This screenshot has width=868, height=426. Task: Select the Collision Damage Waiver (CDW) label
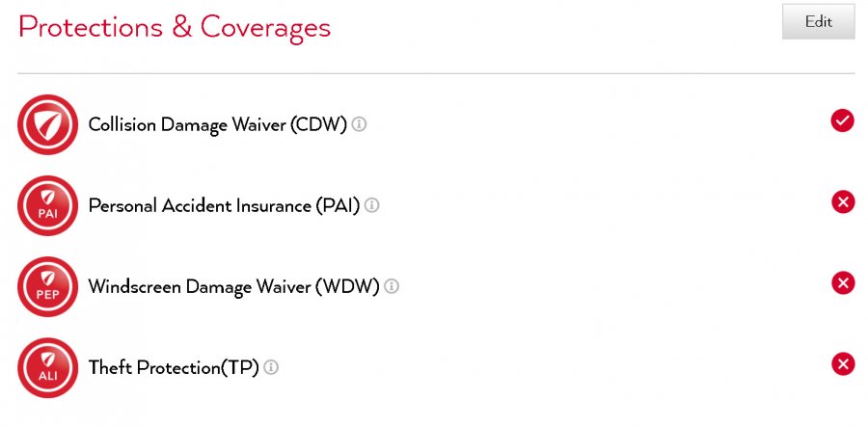(x=217, y=125)
